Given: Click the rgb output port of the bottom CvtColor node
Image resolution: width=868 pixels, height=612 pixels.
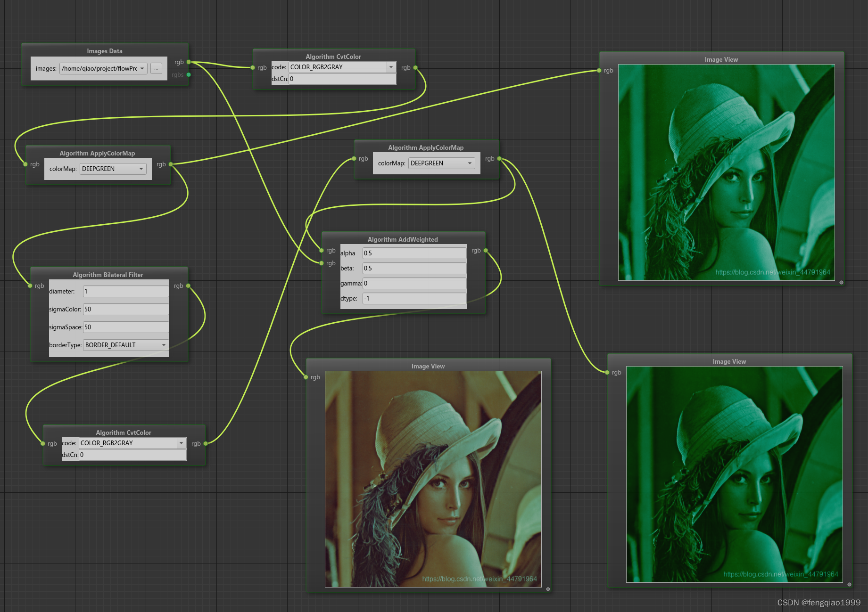Looking at the screenshot, I should tap(206, 443).
